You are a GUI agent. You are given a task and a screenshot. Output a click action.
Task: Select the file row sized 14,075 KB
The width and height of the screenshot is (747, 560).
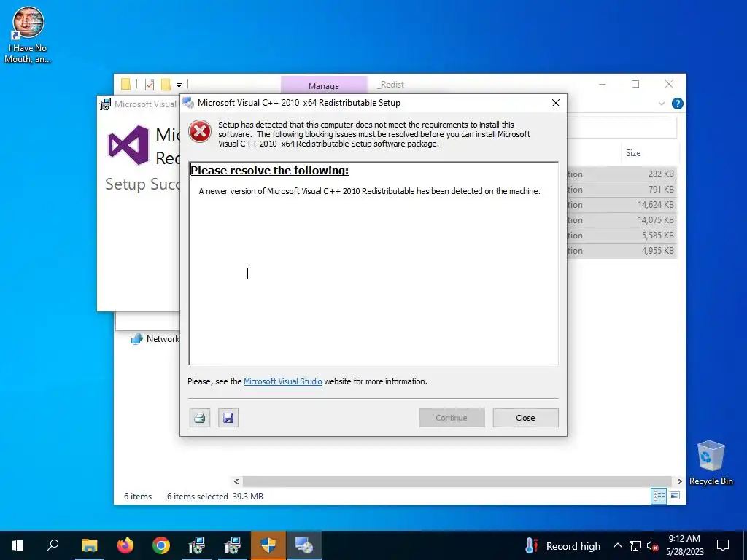tap(622, 220)
